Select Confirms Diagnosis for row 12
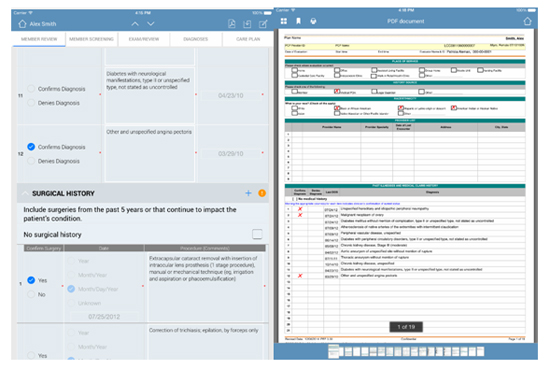Viewport: 550px width, 370px height. click(x=31, y=147)
